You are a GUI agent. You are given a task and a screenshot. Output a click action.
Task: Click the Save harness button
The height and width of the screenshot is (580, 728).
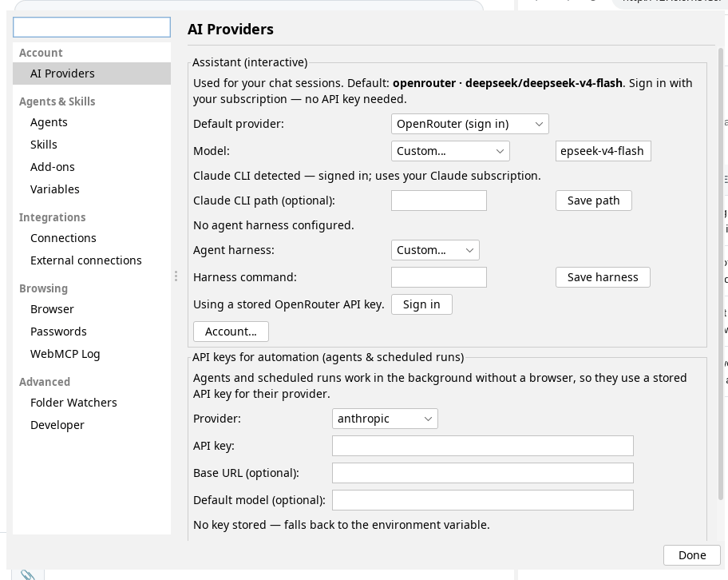(x=603, y=277)
